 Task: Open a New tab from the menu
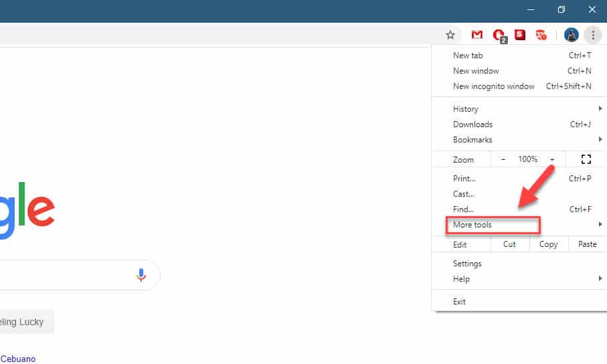(x=519, y=56)
